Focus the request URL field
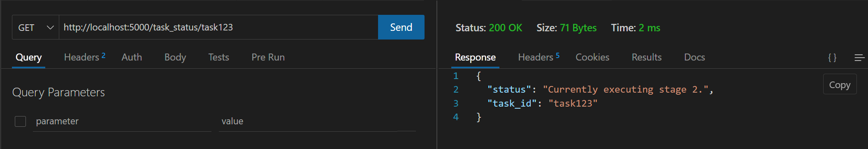The height and width of the screenshot is (149, 868). (218, 27)
